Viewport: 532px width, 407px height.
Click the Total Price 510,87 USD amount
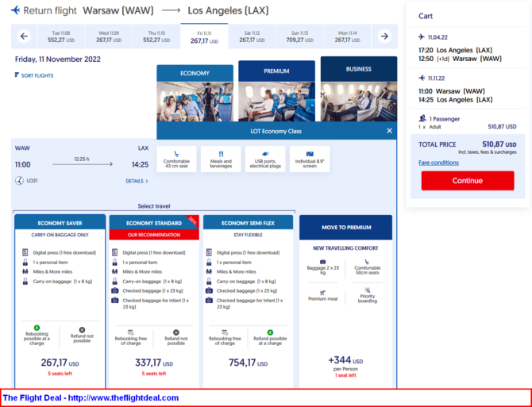pos(499,144)
